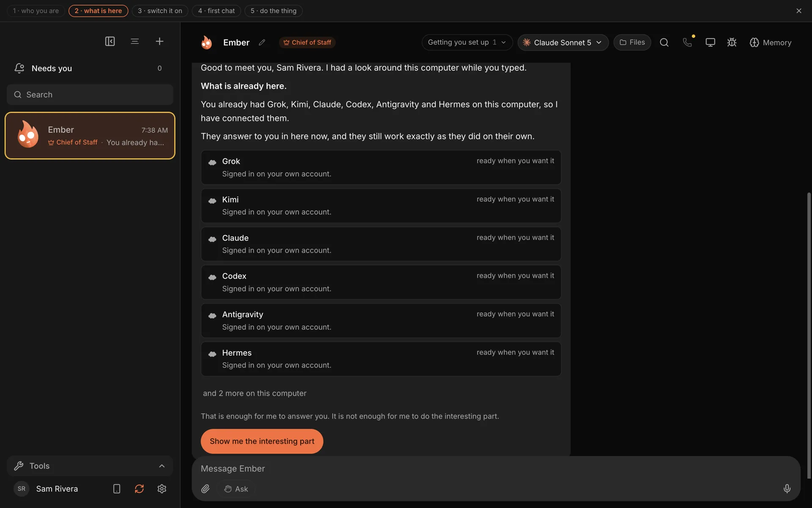This screenshot has width=812, height=508.
Task: Click the Ember flame avatar in header
Action: pyautogui.click(x=206, y=42)
